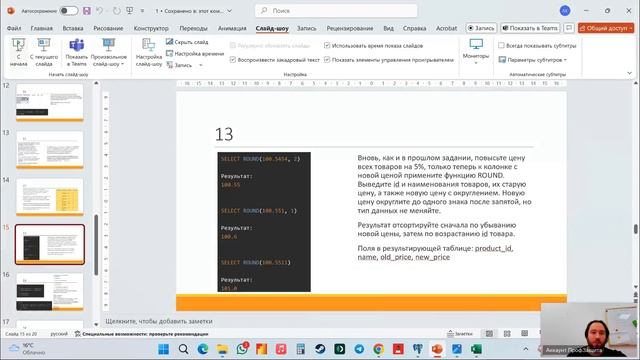Select slide 16 thumbnail
Viewport: 640px width, 360px height.
(50, 292)
